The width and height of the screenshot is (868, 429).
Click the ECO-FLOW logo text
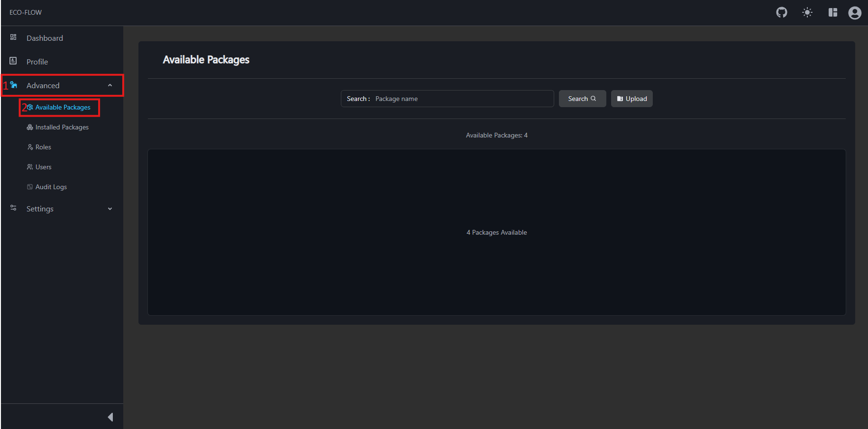click(26, 12)
